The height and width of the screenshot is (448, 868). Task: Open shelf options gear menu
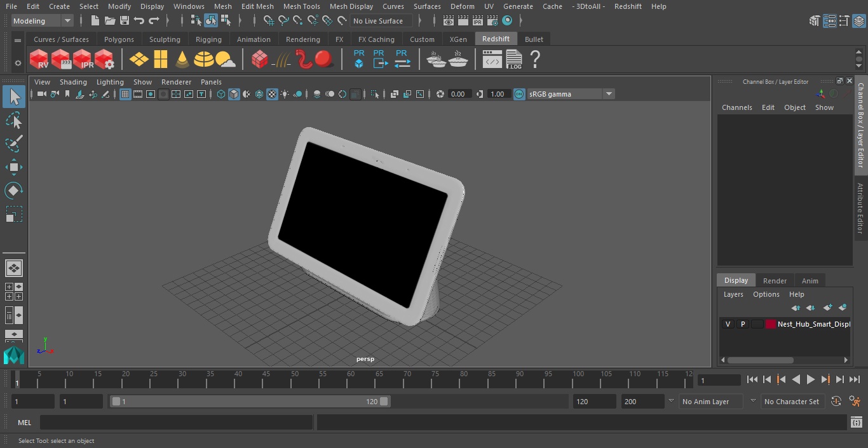(18, 63)
